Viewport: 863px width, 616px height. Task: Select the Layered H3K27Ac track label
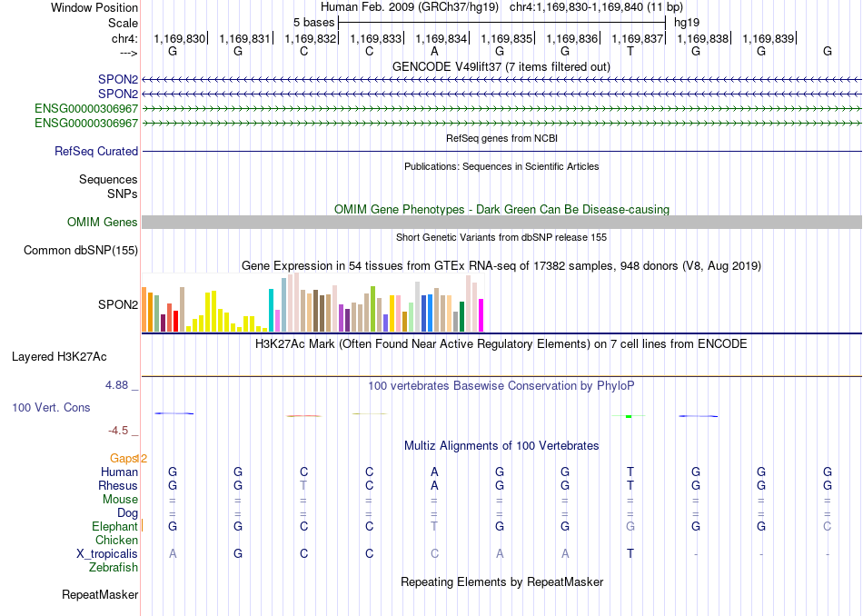tap(59, 357)
